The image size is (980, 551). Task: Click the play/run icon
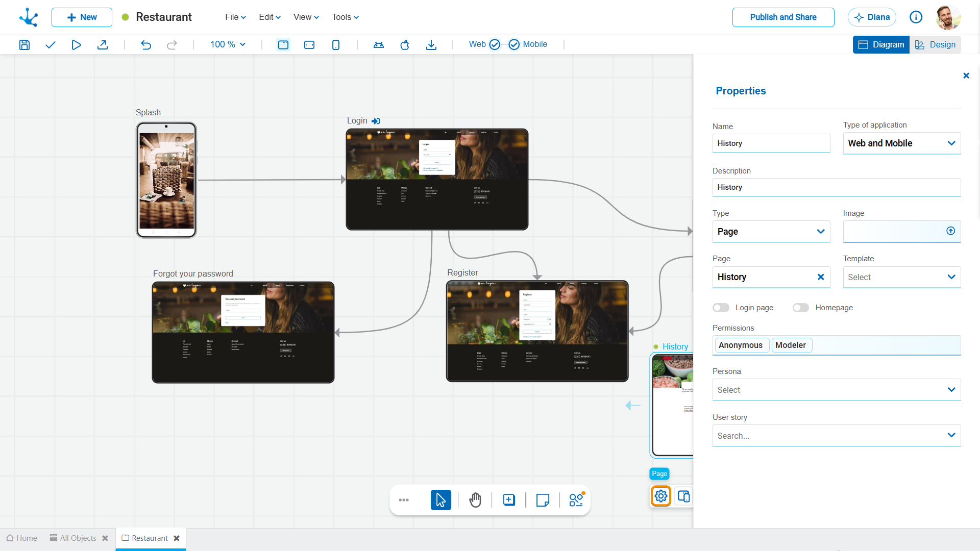tap(76, 45)
